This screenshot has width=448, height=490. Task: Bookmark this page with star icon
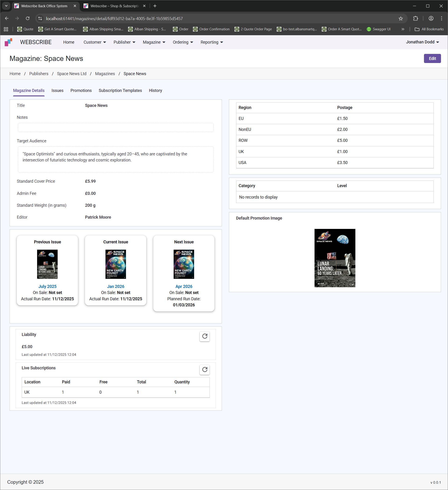point(401,18)
